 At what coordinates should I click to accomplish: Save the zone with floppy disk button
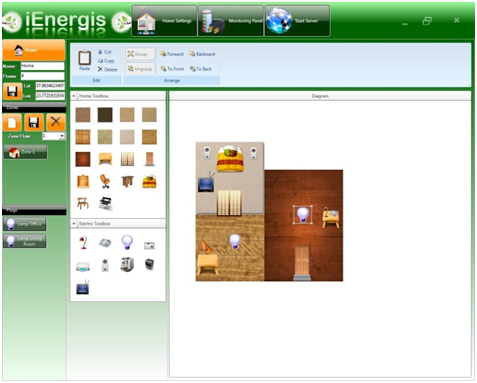34,122
